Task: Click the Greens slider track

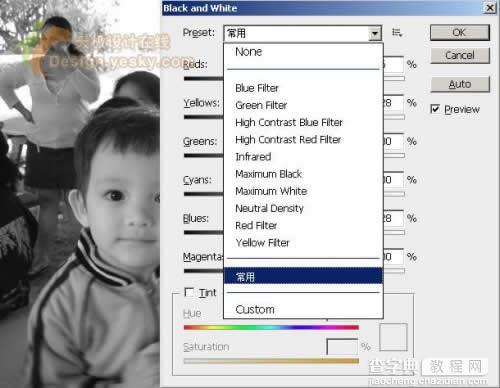Action: click(x=203, y=156)
